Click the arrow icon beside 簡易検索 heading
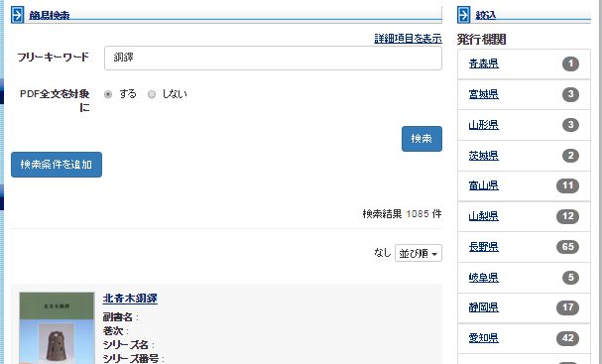This screenshot has height=364, width=602. [x=17, y=15]
